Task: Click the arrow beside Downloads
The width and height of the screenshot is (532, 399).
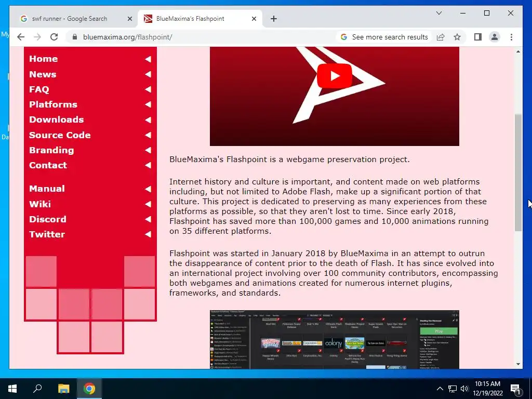Action: click(x=148, y=120)
